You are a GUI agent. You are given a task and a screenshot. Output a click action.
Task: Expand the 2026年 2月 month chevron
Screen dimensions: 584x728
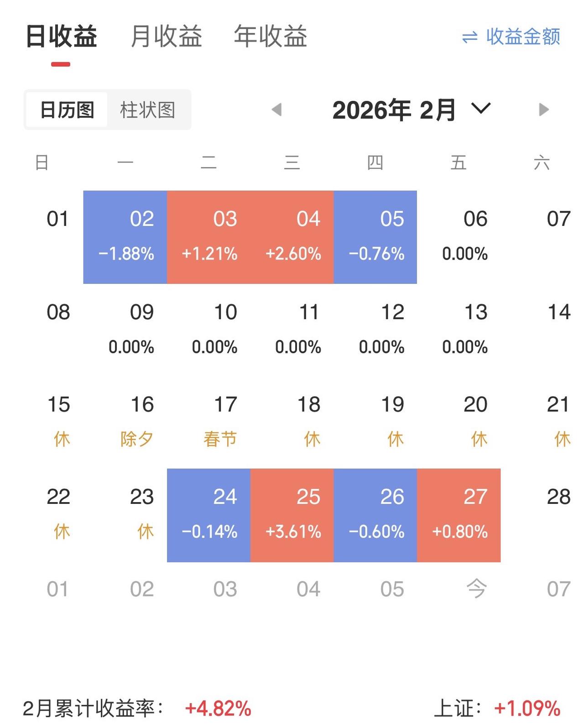481,109
